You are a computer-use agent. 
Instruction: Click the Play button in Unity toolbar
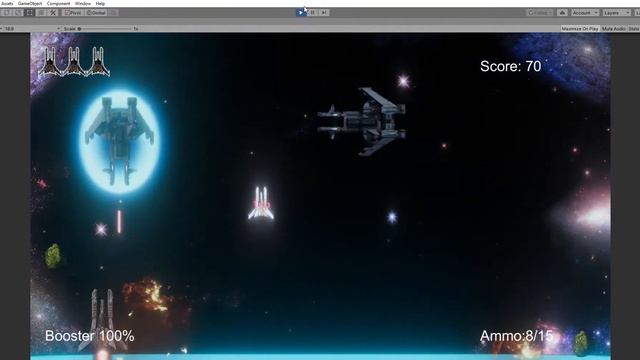(x=301, y=13)
